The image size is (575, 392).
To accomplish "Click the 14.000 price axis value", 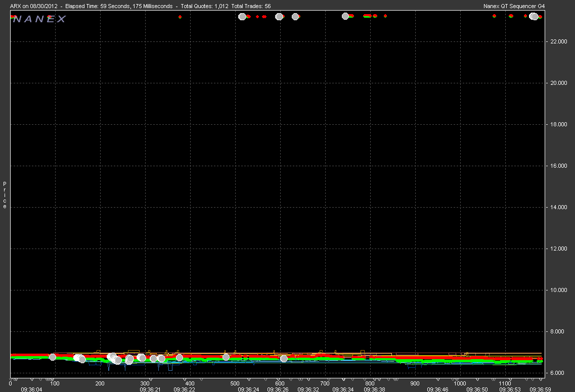I will [x=558, y=207].
